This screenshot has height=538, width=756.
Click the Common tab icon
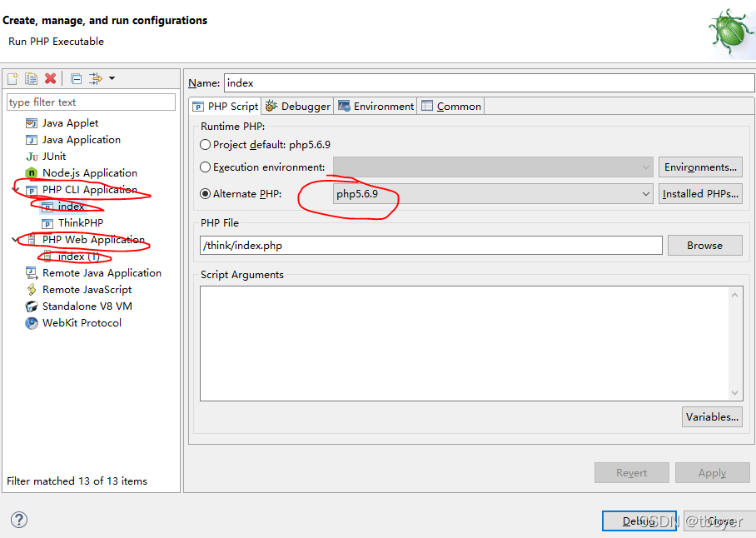coord(427,106)
